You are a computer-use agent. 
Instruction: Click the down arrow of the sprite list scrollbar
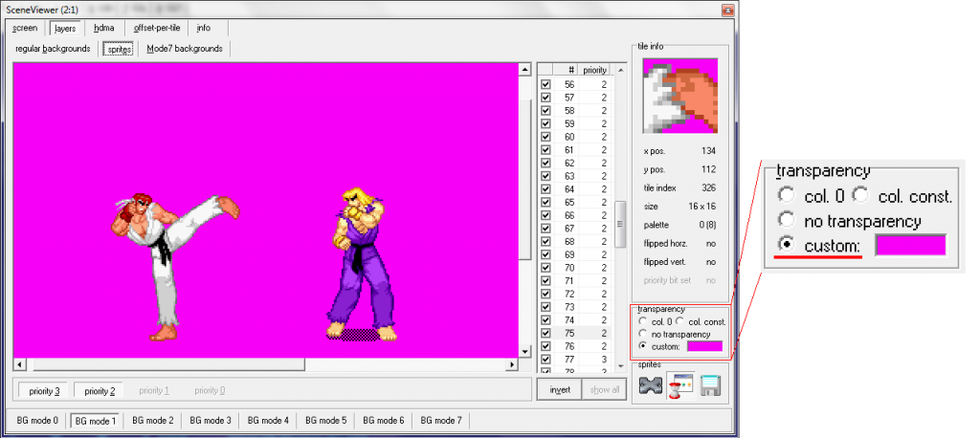pos(621,365)
